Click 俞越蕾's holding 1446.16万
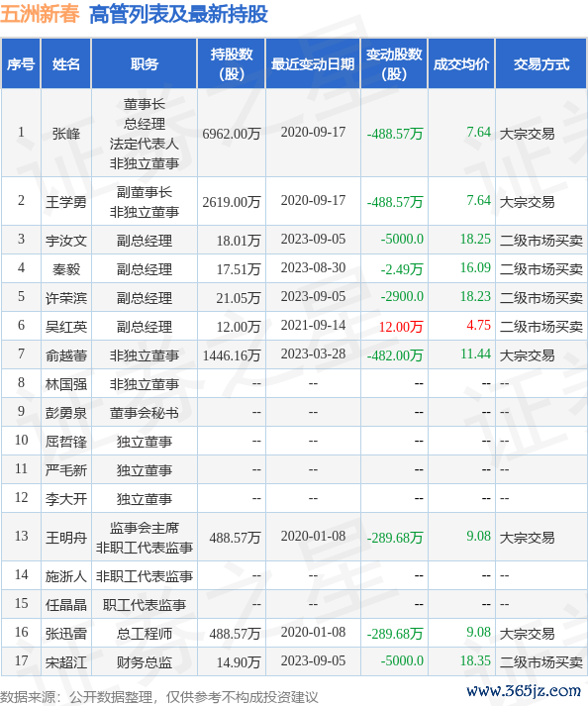588x706 pixels. (x=232, y=355)
